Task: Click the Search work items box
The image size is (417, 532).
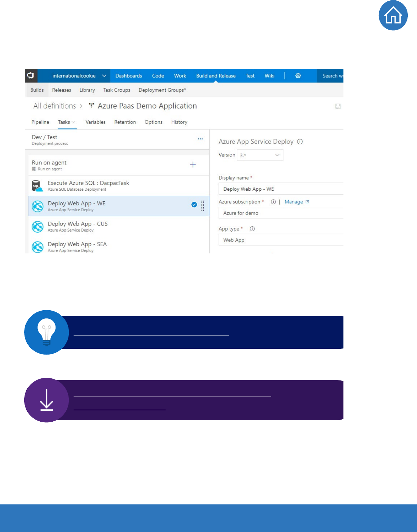Action: pos(330,76)
